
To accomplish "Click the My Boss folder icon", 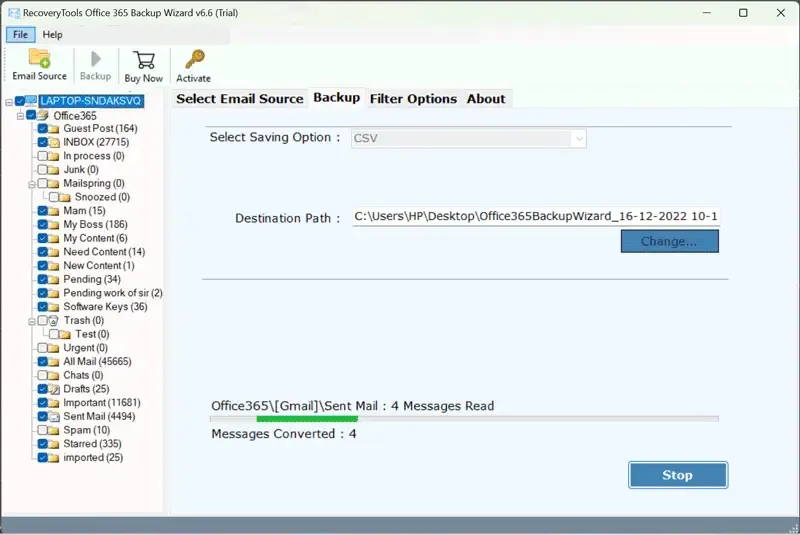I will (x=54, y=224).
